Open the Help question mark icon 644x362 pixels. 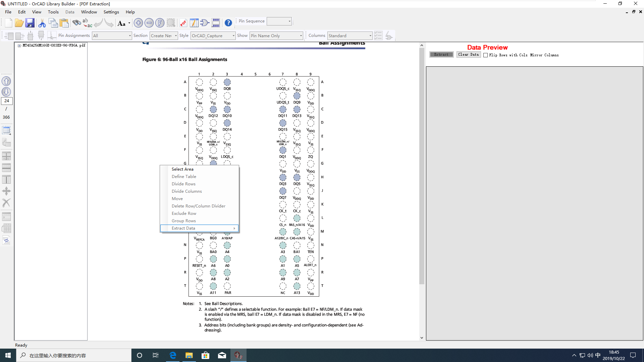tap(228, 23)
